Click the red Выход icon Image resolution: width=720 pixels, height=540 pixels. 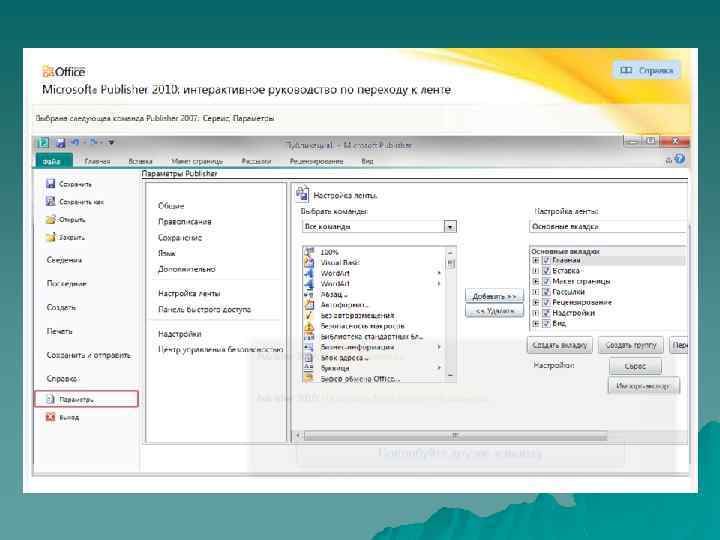[50, 417]
